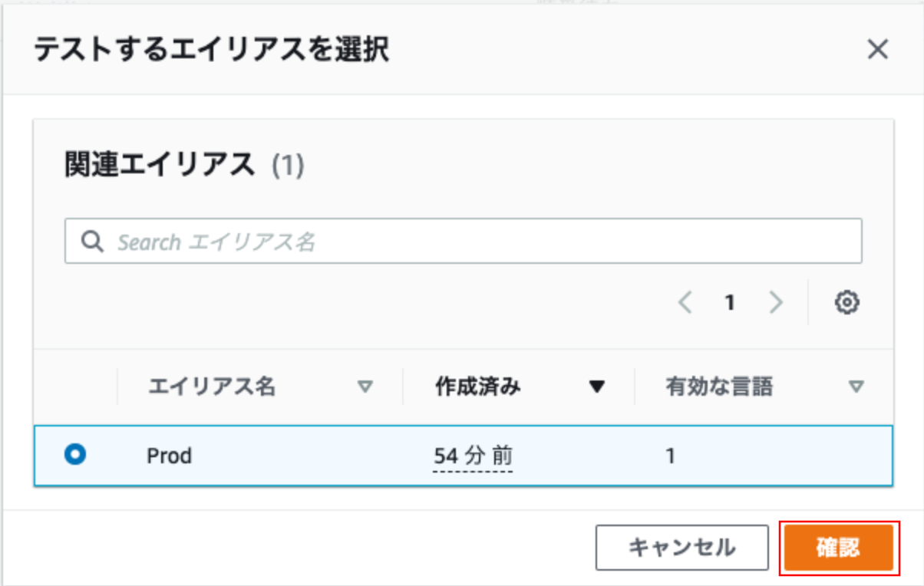Close the テストするエイリアスを選択 dialog

click(x=877, y=50)
